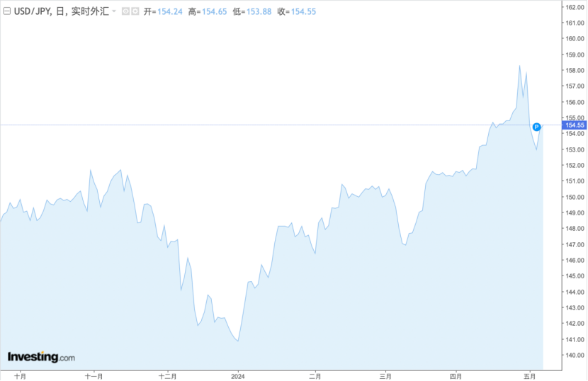Viewport: 588px width, 381px height.
Task: Click close value 154.55 in header
Action: pyautogui.click(x=303, y=11)
